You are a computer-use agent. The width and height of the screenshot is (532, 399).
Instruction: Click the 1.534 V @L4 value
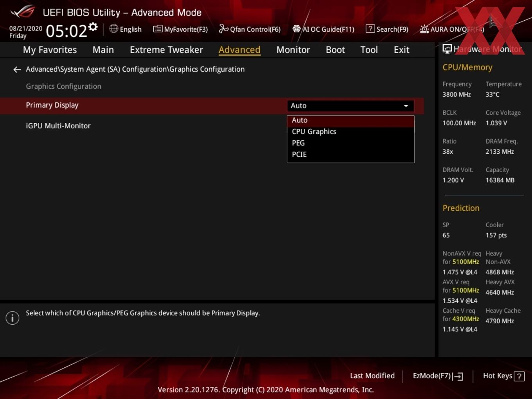pyautogui.click(x=460, y=301)
